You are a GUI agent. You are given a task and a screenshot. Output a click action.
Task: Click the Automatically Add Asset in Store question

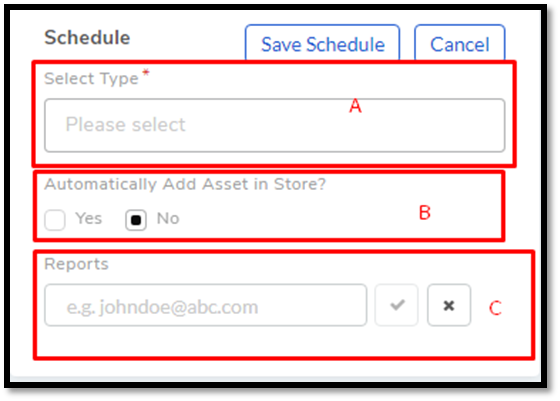(185, 184)
